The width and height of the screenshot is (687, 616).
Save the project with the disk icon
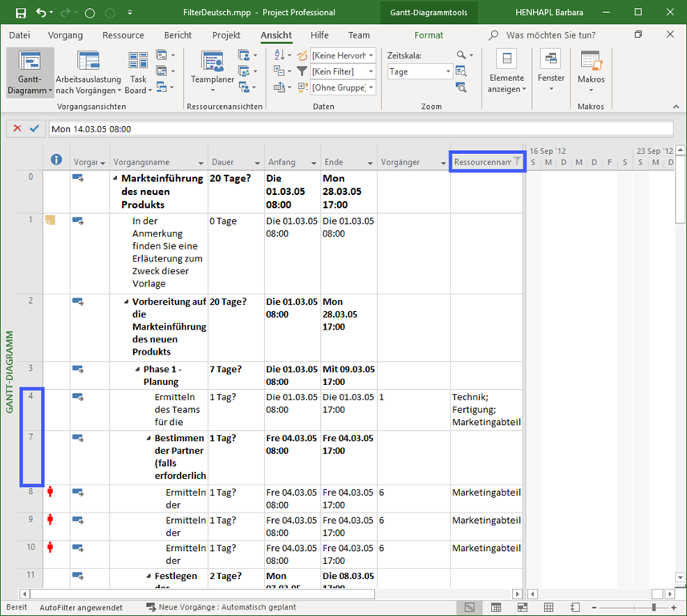pos(21,13)
